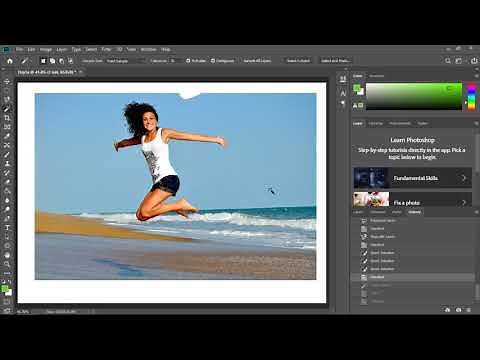Click the Select Subject button

(x=298, y=61)
